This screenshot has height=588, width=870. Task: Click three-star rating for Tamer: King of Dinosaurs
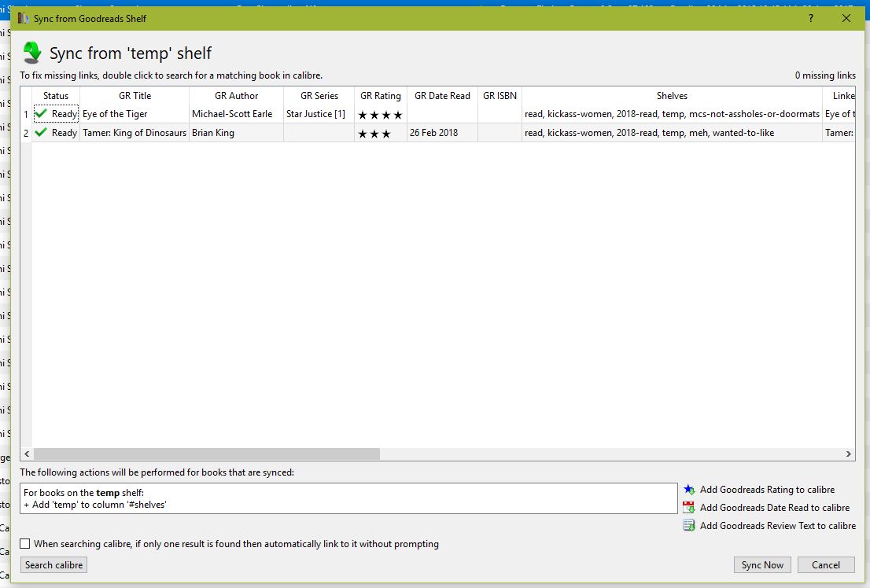tap(374, 134)
